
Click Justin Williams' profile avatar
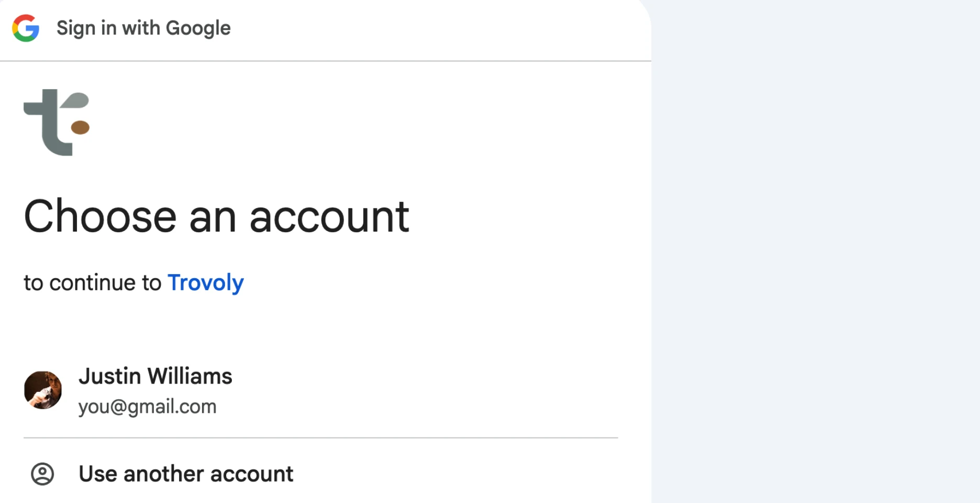pos(43,390)
